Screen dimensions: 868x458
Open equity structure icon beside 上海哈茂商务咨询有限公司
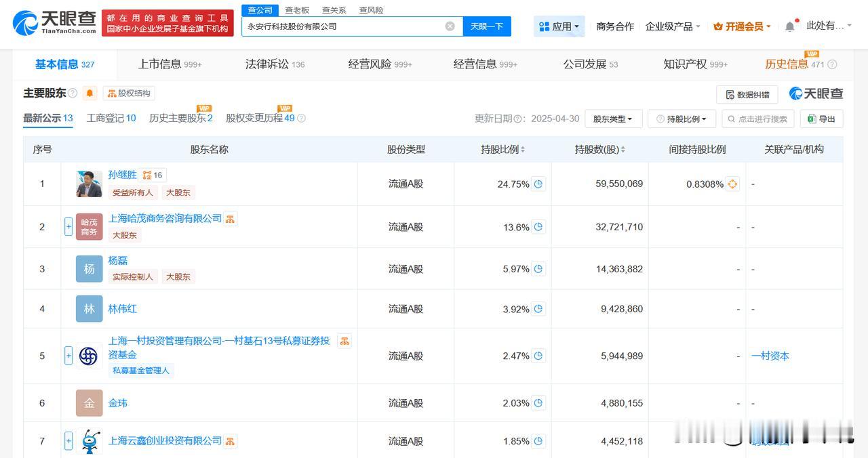click(x=231, y=219)
